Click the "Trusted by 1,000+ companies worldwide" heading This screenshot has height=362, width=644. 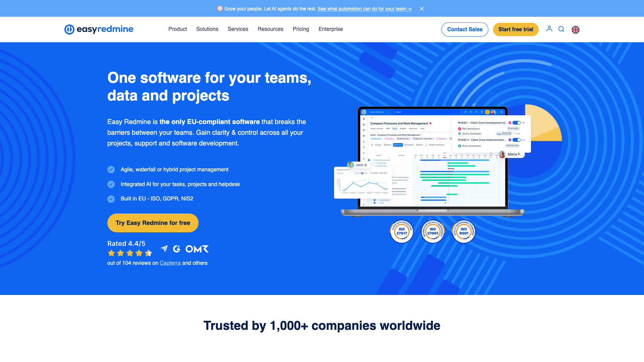coord(322,325)
